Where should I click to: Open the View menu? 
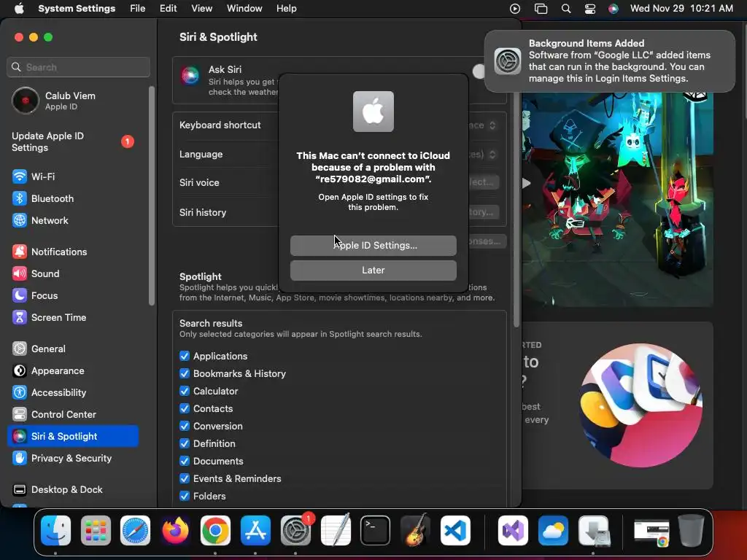tap(202, 9)
